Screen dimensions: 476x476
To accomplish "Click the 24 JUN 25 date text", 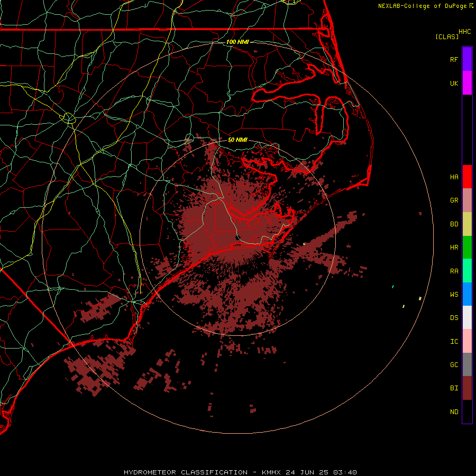I will [x=307, y=472].
